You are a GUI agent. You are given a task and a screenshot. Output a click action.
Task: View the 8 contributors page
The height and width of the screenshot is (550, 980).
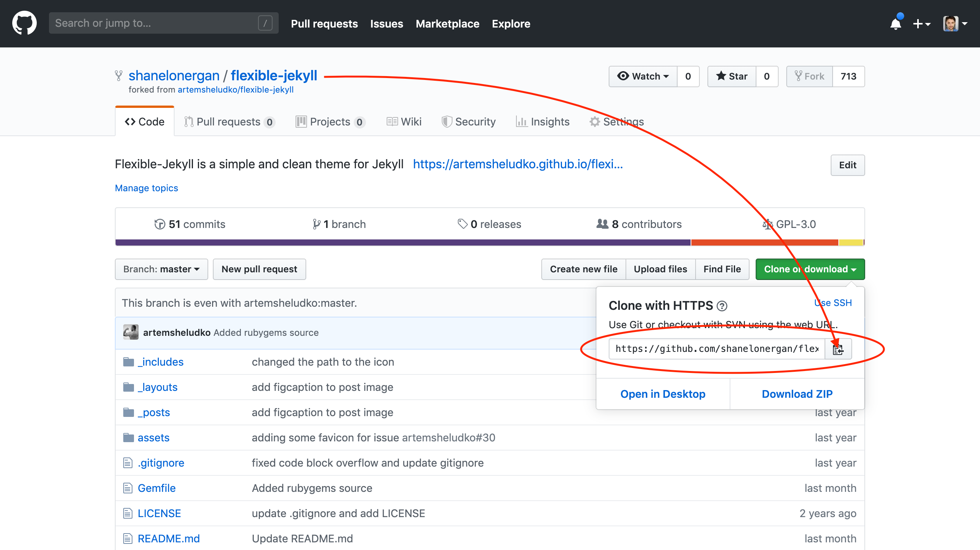(x=639, y=224)
